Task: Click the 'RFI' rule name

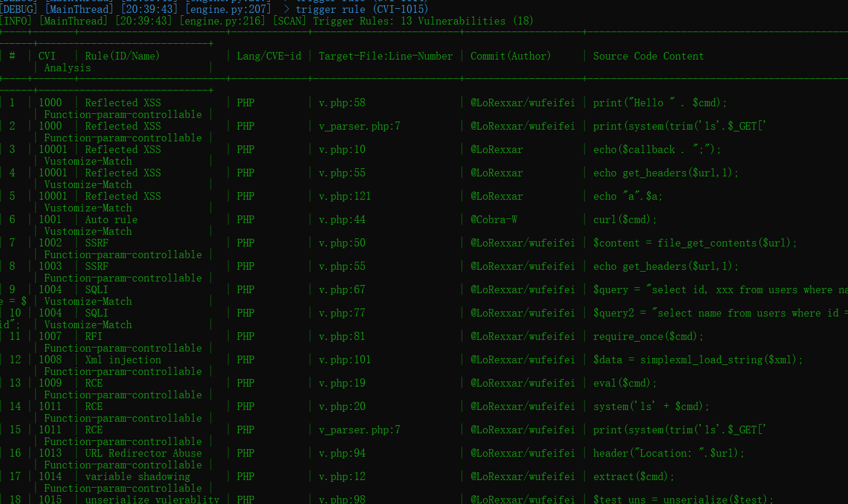Action: [94, 336]
